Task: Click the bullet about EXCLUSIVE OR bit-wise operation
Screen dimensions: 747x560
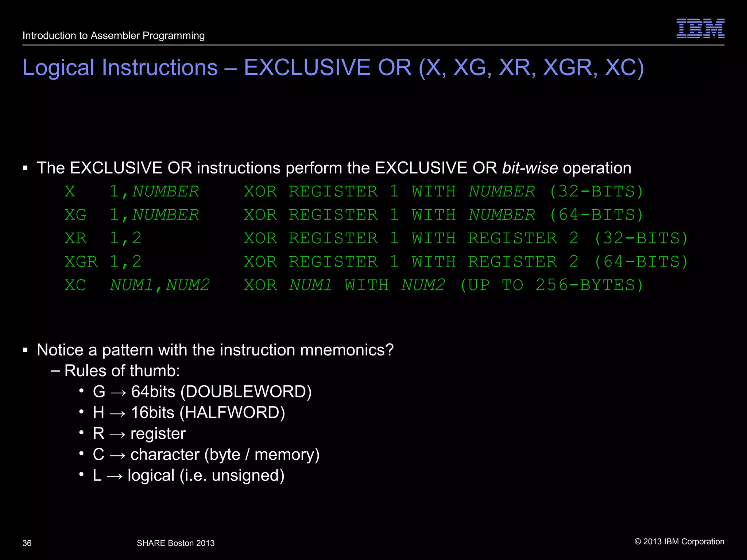Action: pos(334,168)
